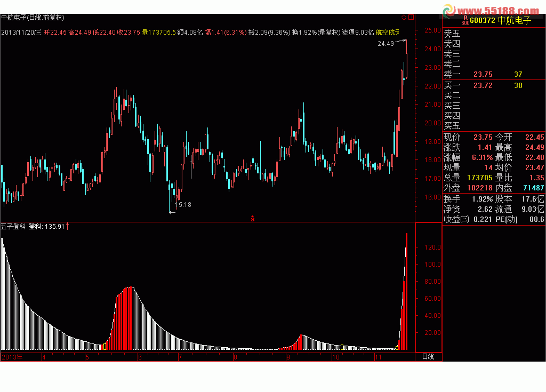This screenshot has width=546, height=392.
Task: Click month 9 on the time axis
Action: [288, 357]
